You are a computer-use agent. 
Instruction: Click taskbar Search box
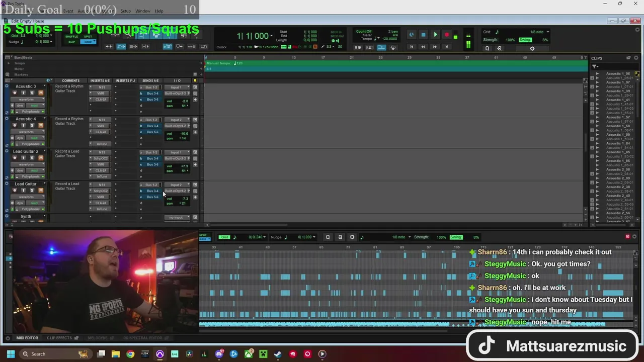tap(56, 354)
